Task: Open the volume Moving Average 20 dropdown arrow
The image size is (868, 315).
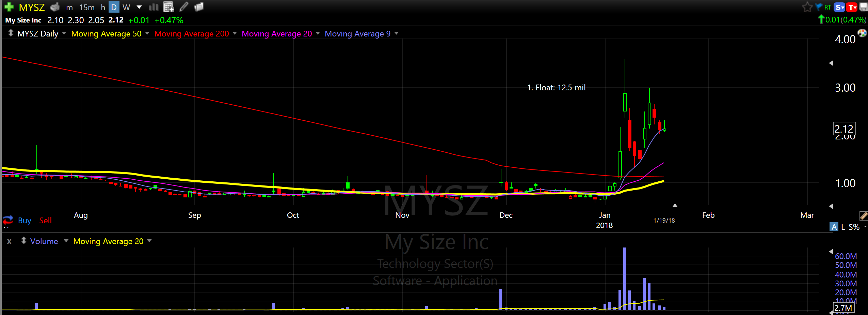Action: [x=149, y=241]
